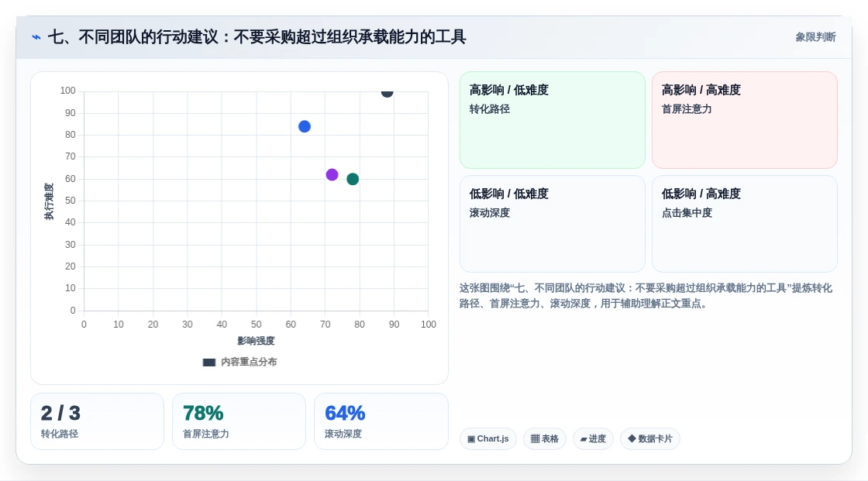The image size is (868, 481).
Task: Select the green data point in the chart
Action: (353, 179)
